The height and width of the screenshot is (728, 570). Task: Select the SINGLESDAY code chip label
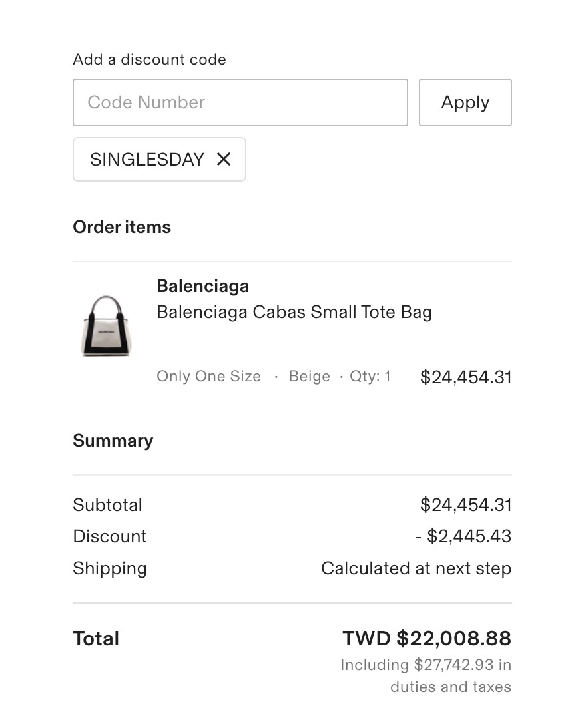146,160
